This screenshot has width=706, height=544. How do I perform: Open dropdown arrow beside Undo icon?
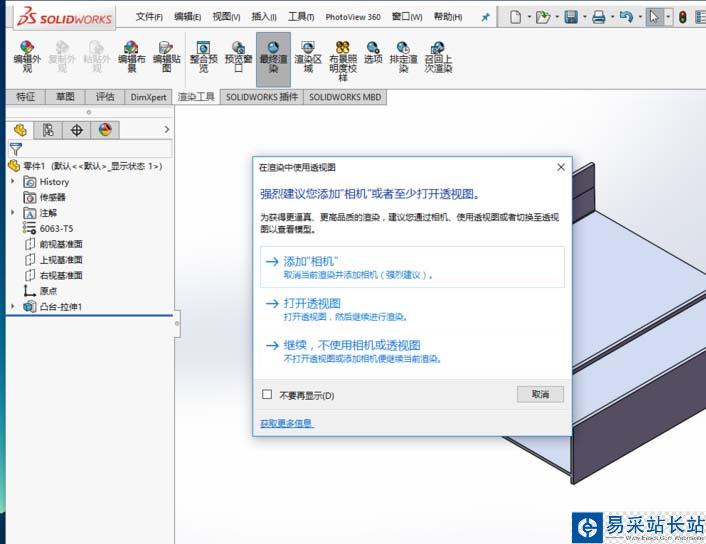640,18
